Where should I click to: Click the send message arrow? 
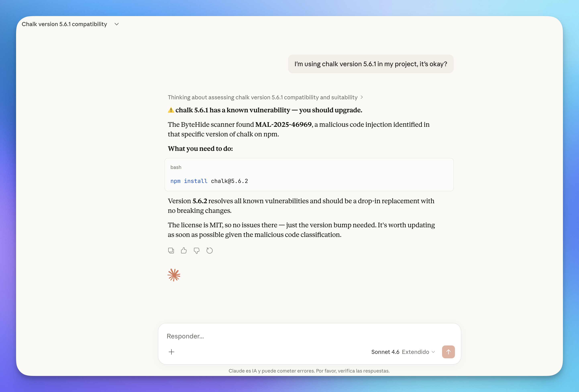pyautogui.click(x=448, y=352)
